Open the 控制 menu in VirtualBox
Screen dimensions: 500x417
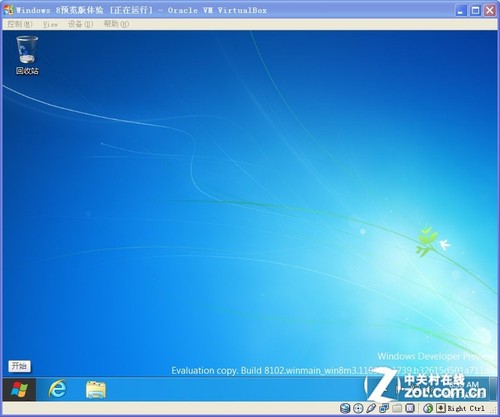19,24
